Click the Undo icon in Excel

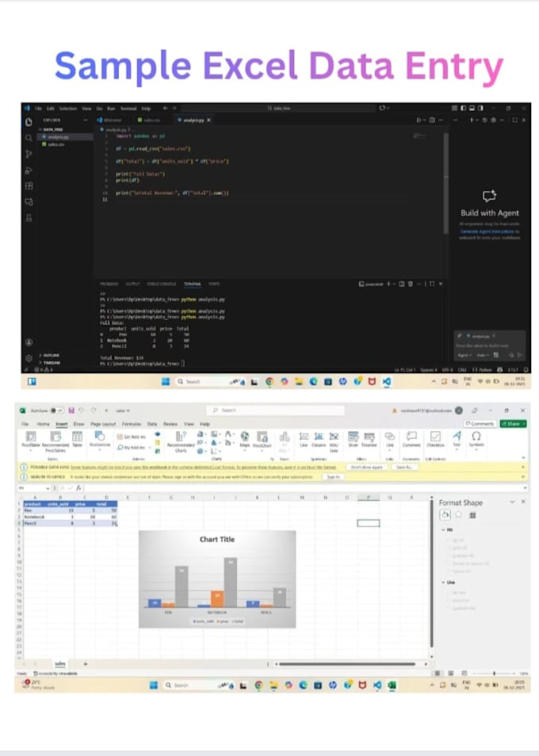pos(82,410)
